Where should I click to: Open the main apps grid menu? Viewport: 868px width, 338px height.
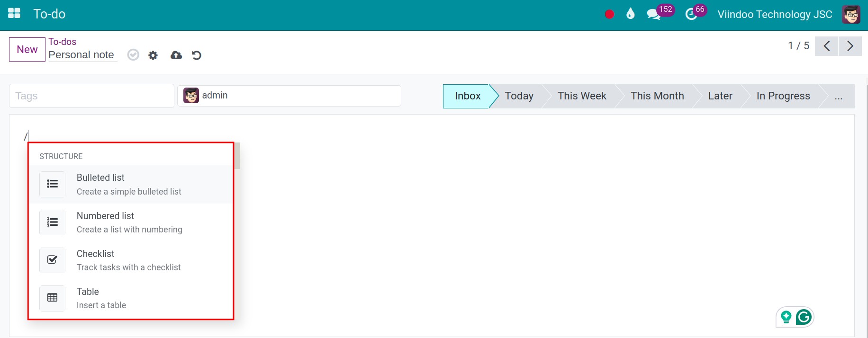pyautogui.click(x=14, y=13)
